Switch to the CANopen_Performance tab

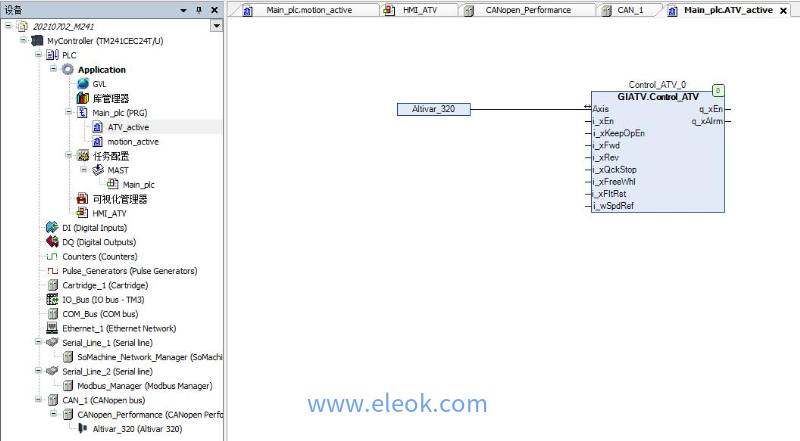(x=528, y=10)
